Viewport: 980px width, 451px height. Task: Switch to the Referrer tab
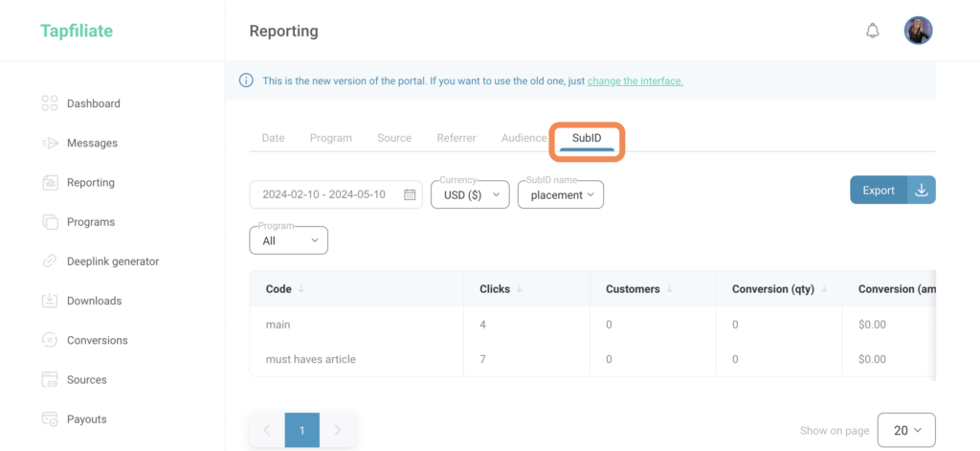pyautogui.click(x=457, y=138)
